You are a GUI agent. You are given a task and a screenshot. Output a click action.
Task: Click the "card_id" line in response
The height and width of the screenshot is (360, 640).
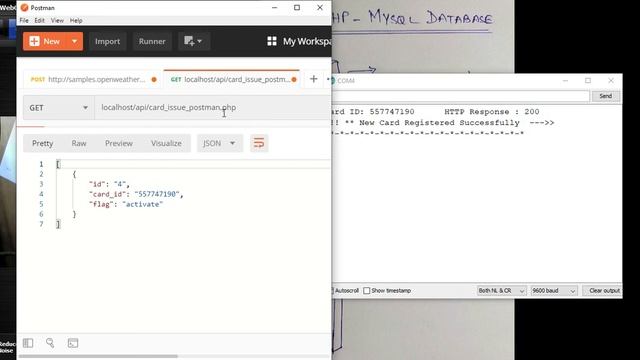pos(136,194)
